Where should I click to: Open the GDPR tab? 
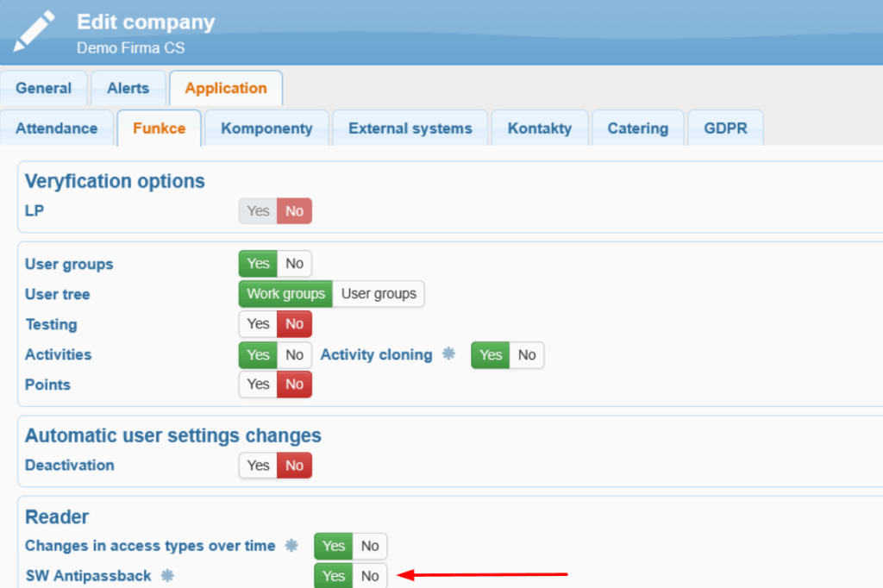725,128
